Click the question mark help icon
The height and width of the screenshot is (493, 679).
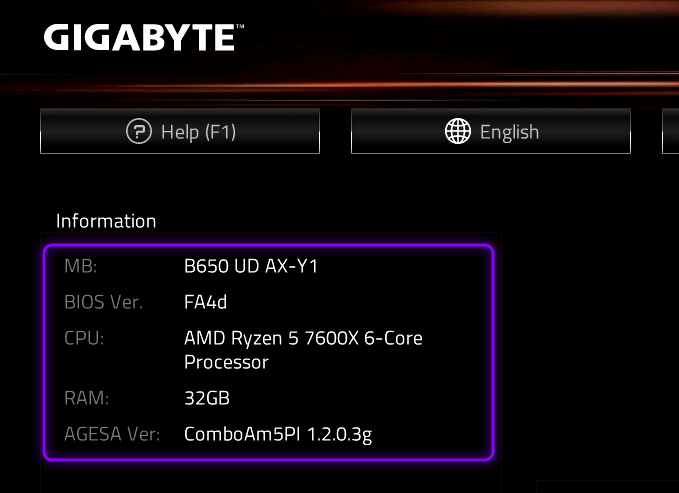click(138, 131)
